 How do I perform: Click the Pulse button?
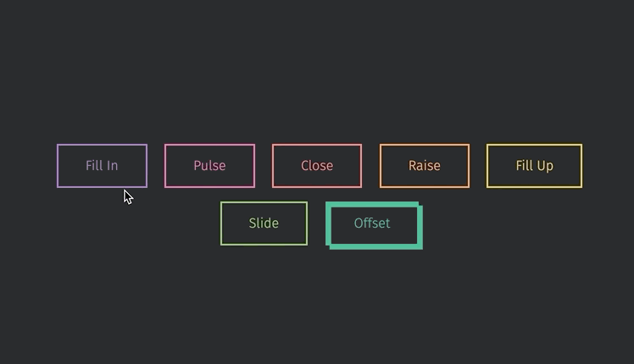pyautogui.click(x=209, y=166)
